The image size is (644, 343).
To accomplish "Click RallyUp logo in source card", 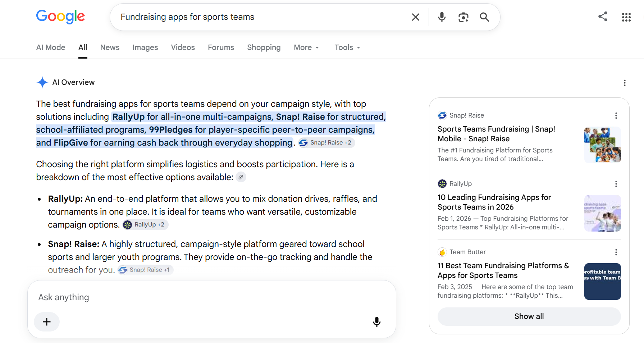I will point(442,184).
